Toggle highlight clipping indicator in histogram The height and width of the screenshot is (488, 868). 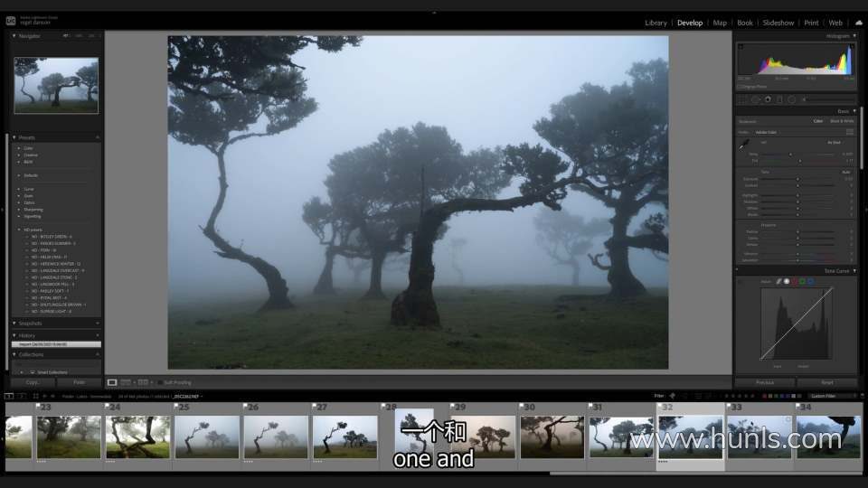[850, 46]
